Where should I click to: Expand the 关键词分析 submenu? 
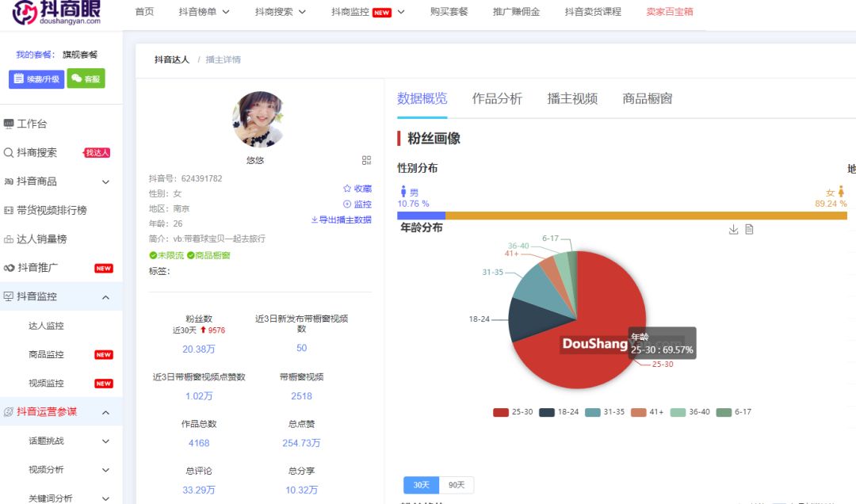coord(106,498)
